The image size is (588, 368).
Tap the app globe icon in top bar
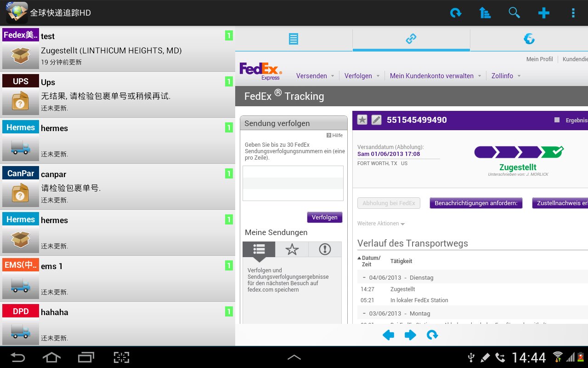point(17,13)
